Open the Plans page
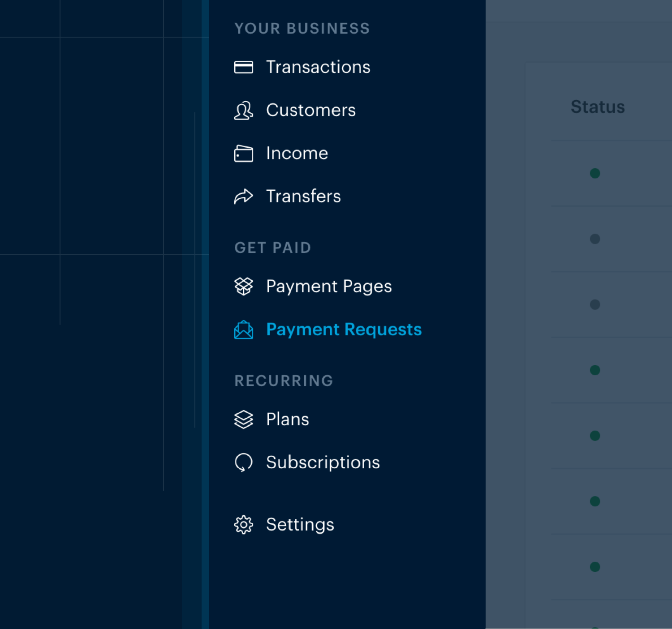This screenshot has width=672, height=629. (x=287, y=419)
